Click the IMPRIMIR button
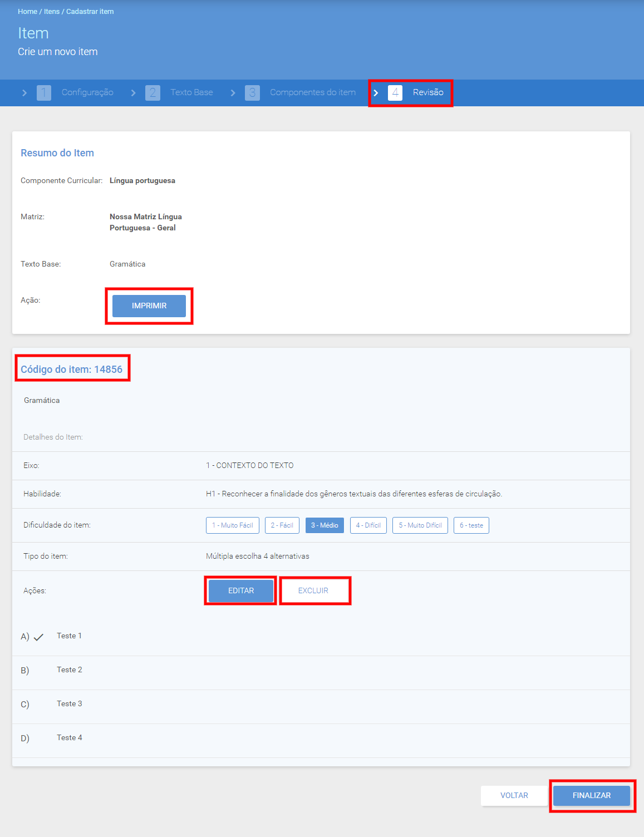This screenshot has height=837, width=644. click(149, 306)
